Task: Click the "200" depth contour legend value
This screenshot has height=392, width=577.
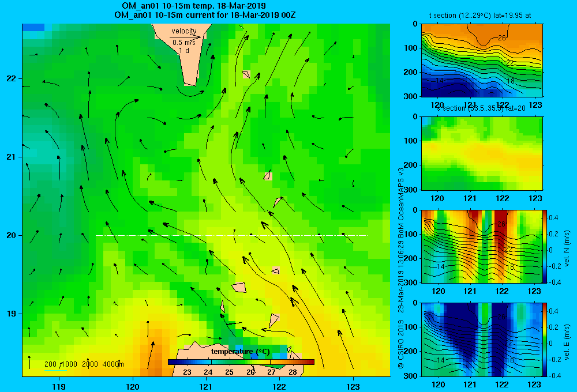Action: [50, 364]
